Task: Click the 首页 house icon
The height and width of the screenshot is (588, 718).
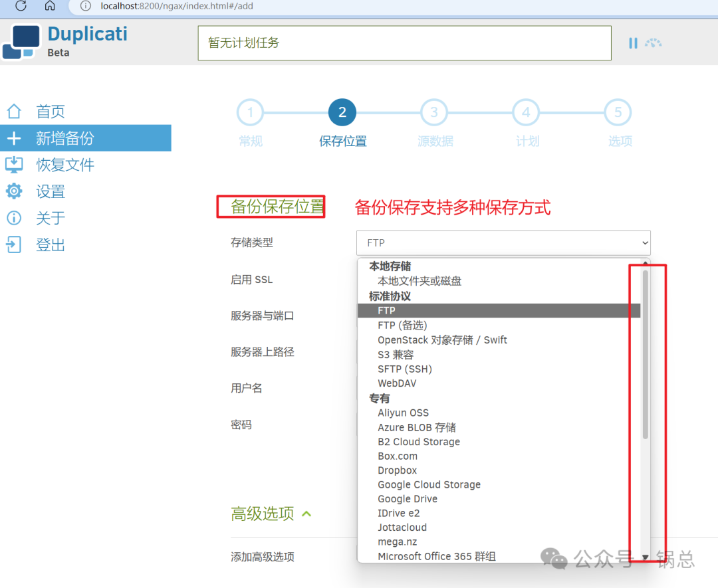Action: pos(14,111)
